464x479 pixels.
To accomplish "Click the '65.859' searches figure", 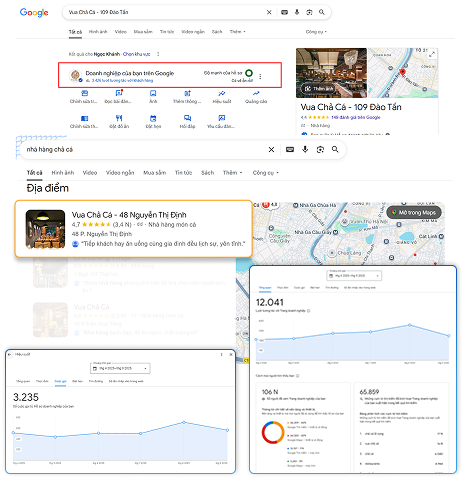I will pyautogui.click(x=369, y=392).
